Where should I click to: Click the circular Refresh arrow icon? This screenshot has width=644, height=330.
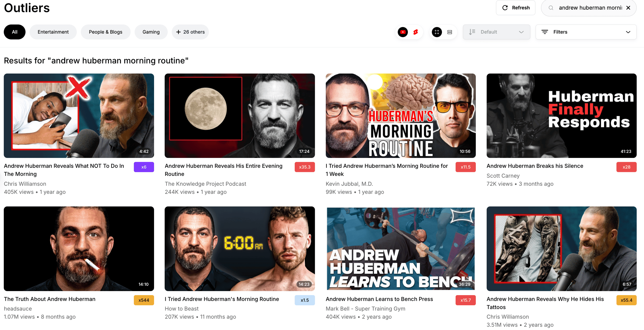pyautogui.click(x=505, y=8)
